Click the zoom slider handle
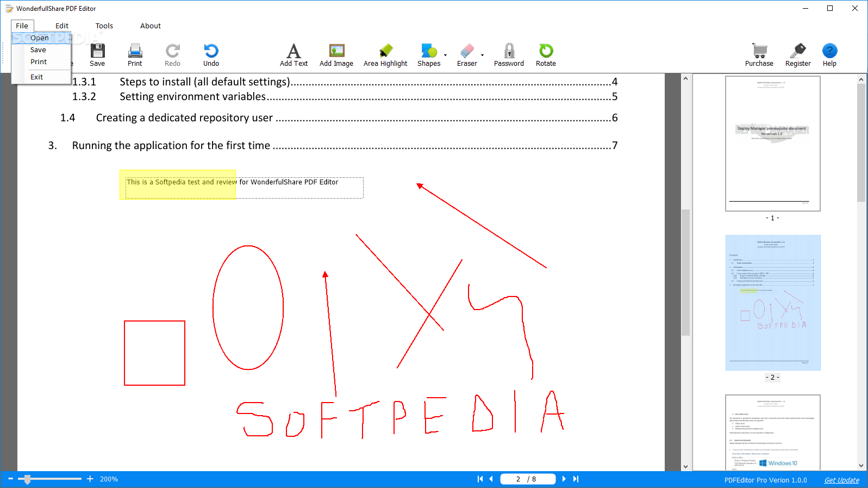868x488 pixels. 27,479
